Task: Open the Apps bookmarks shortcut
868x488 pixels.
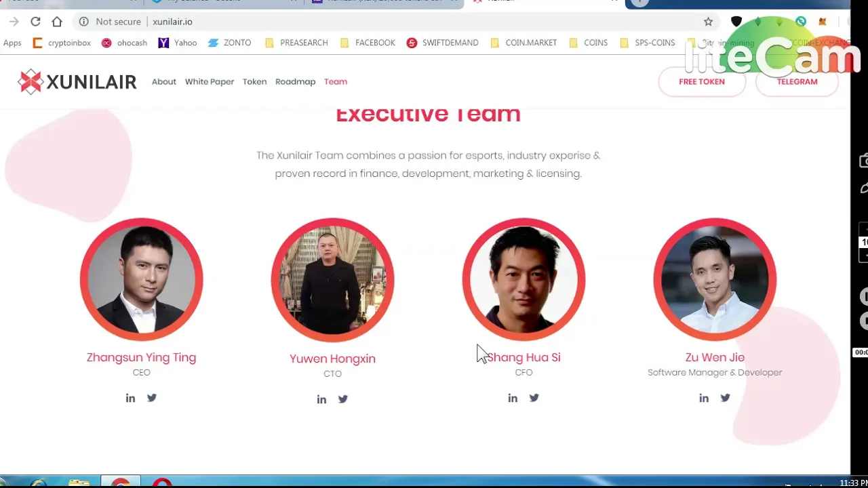Action: pyautogui.click(x=12, y=43)
